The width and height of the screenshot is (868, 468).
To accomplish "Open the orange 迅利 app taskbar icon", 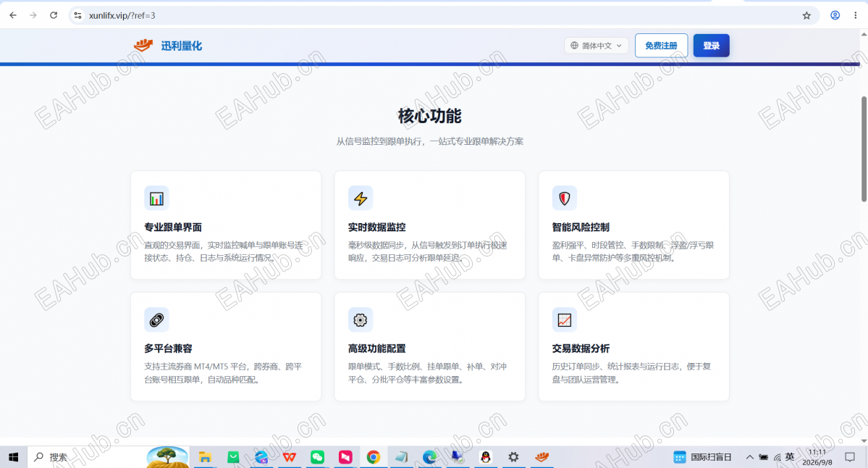I will tap(542, 457).
